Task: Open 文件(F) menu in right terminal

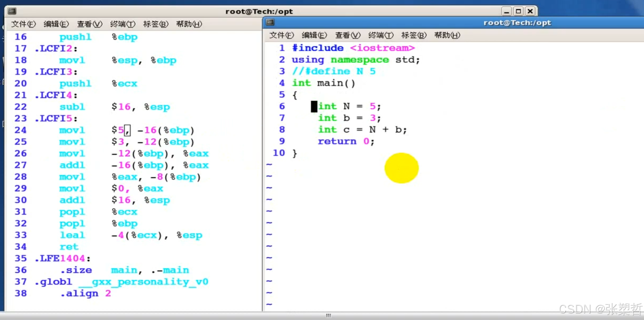Action: [281, 35]
